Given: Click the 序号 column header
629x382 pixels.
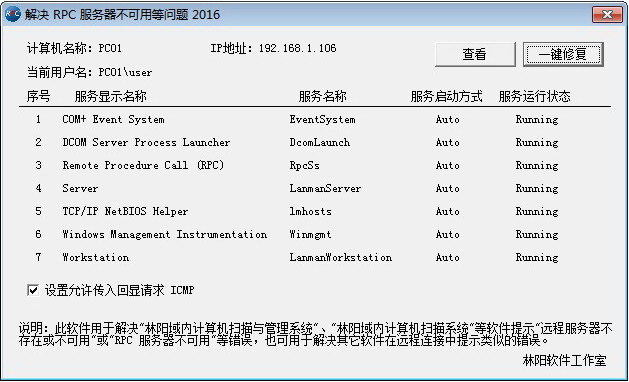Looking at the screenshot, I should point(39,96).
